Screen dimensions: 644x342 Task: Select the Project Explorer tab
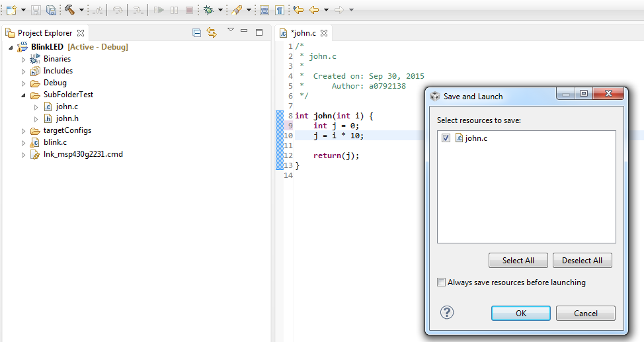tap(45, 33)
